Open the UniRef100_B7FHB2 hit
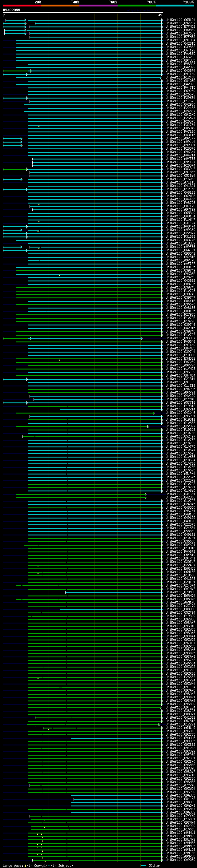Image resolution: width=197 pixels, height=868 pixels. [180, 37]
